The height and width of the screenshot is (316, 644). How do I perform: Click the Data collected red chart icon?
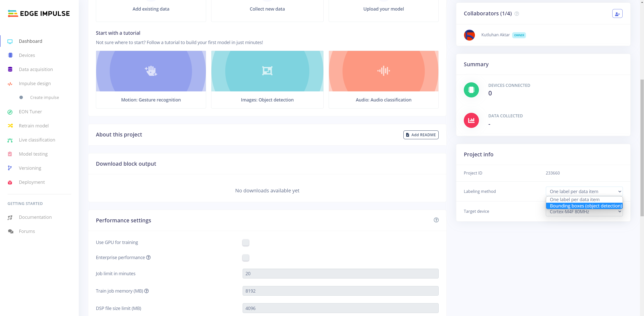click(471, 120)
